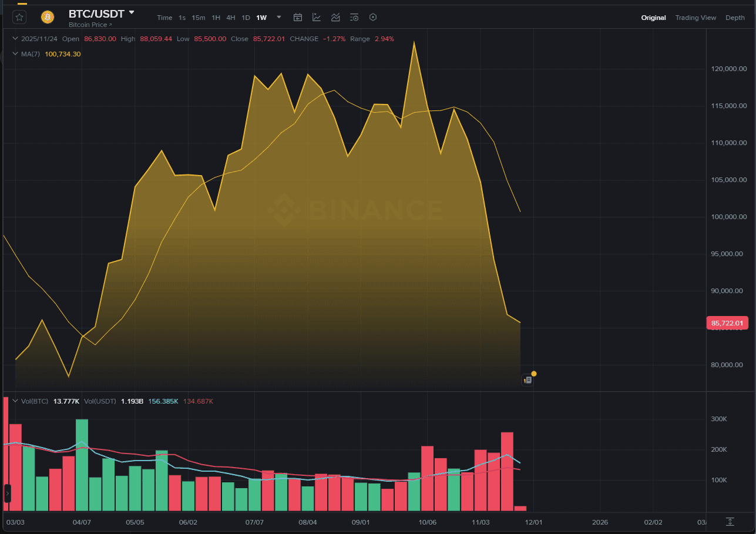
Task: Open the extra time interval dropdown arrow
Action: 278,17
